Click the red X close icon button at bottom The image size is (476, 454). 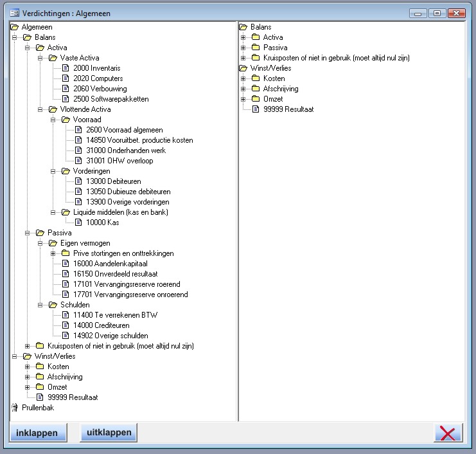point(448,433)
